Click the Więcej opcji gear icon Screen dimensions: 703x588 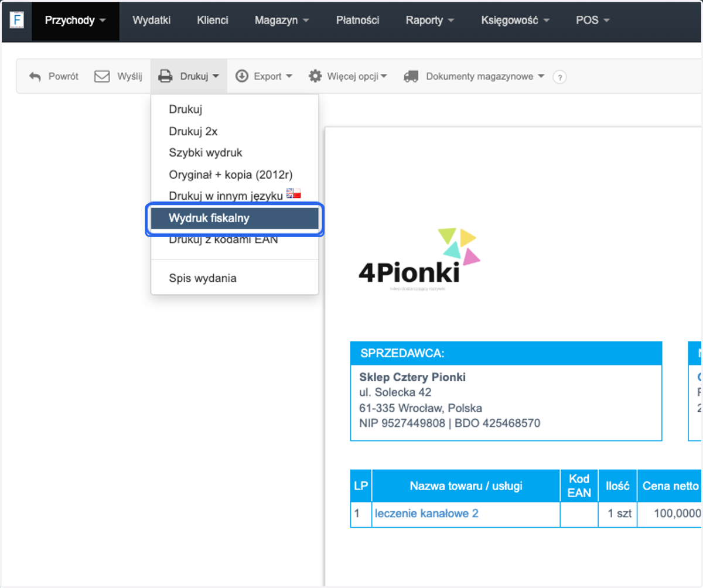(315, 76)
